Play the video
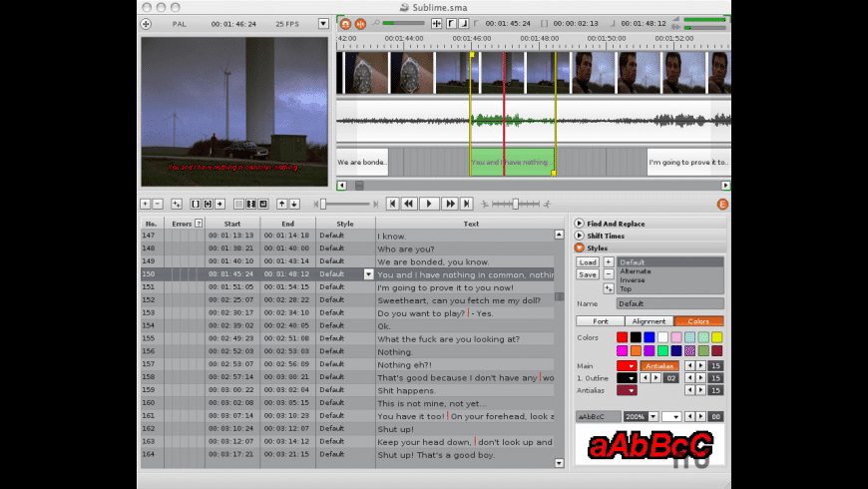The width and height of the screenshot is (868, 489). pos(429,204)
